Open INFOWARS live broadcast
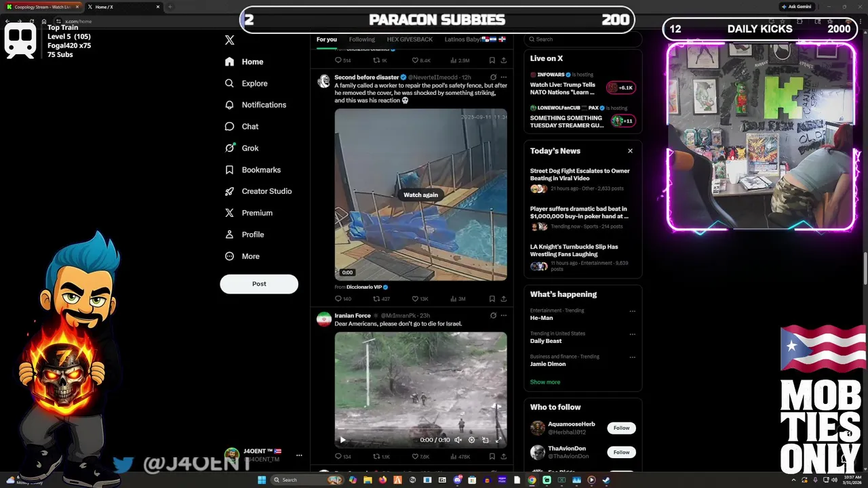868x488 pixels. point(583,84)
